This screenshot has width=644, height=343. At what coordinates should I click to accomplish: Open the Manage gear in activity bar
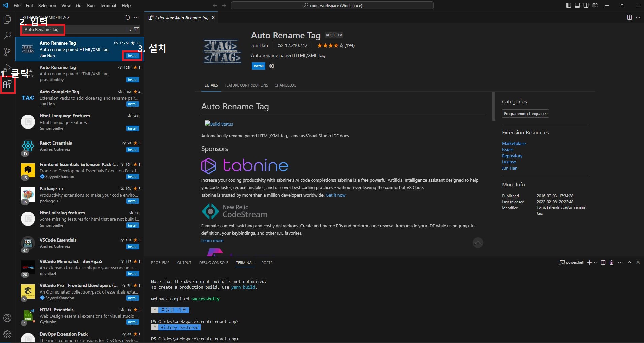point(7,334)
